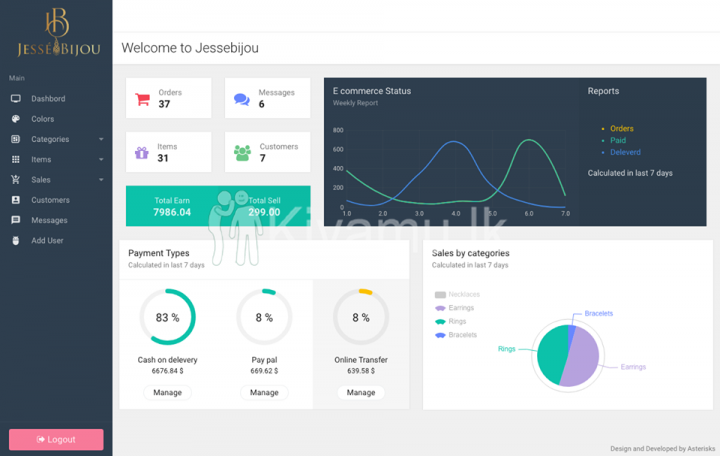The image size is (720, 456).
Task: Click Manage under Pay pal
Action: point(264,393)
